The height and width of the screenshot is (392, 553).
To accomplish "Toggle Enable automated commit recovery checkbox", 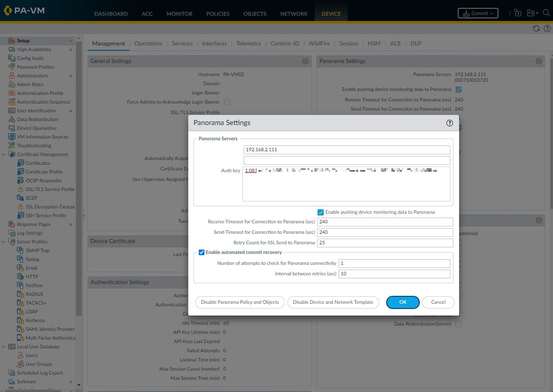I will click(201, 252).
